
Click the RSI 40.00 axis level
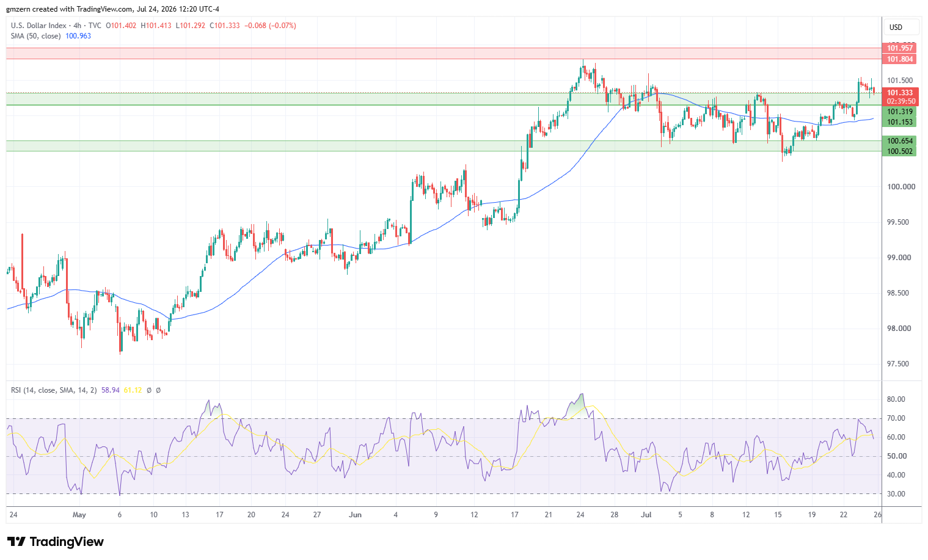[897, 475]
